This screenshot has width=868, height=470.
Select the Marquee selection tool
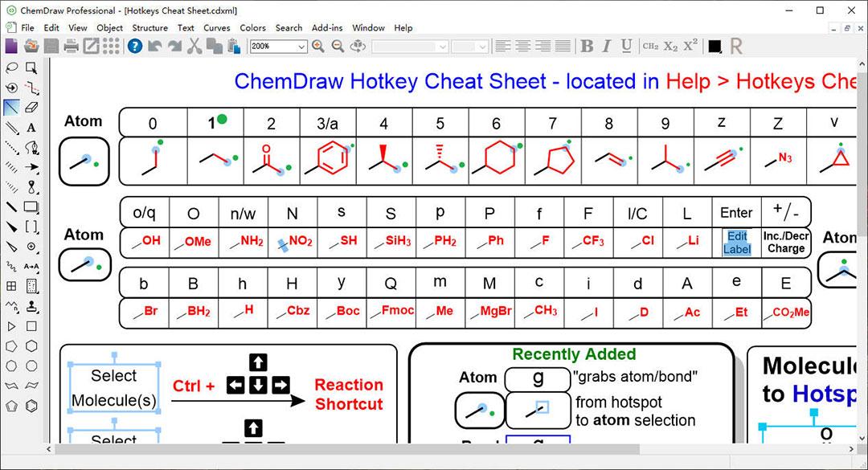point(31,68)
